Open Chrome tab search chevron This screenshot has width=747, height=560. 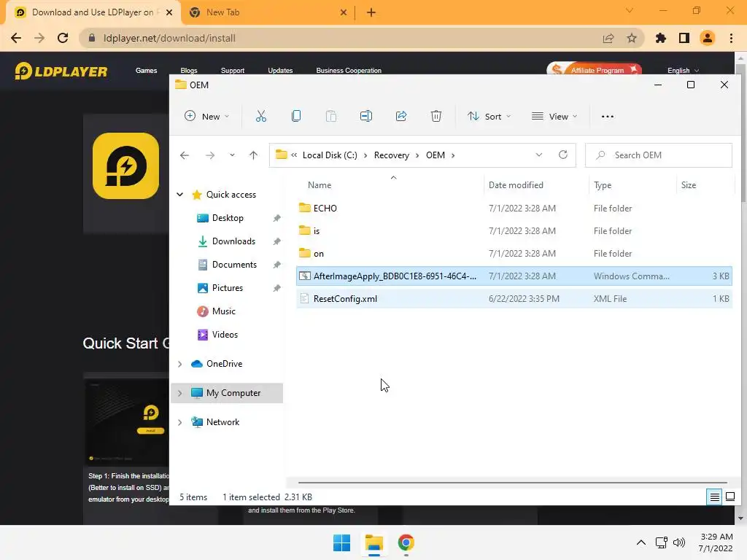point(630,10)
